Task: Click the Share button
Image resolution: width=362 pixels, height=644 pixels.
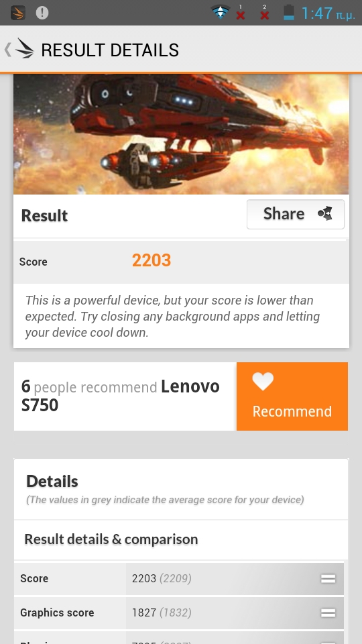Action: tap(296, 214)
